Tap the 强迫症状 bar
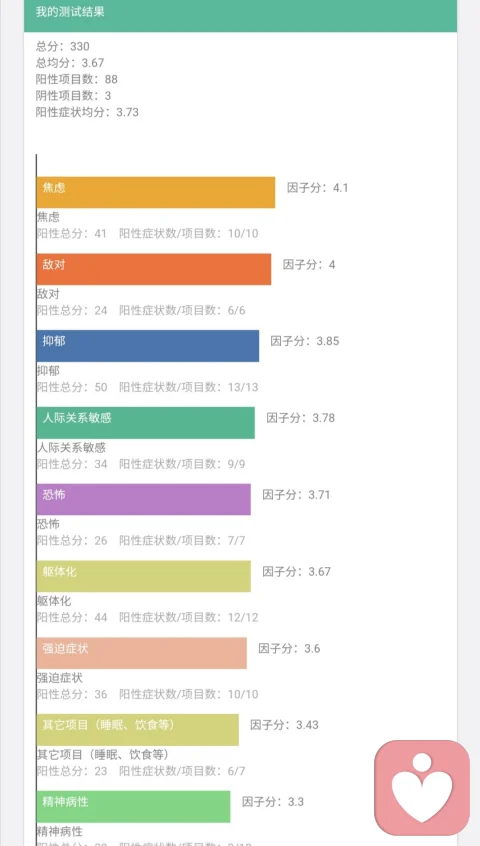The image size is (480, 846). point(141,653)
